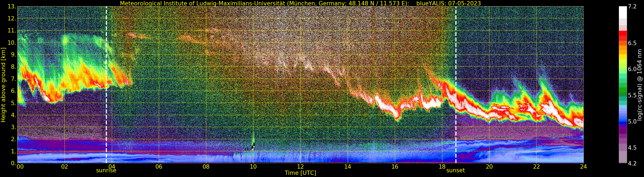Click the '9.' height tick label

[14, 55]
